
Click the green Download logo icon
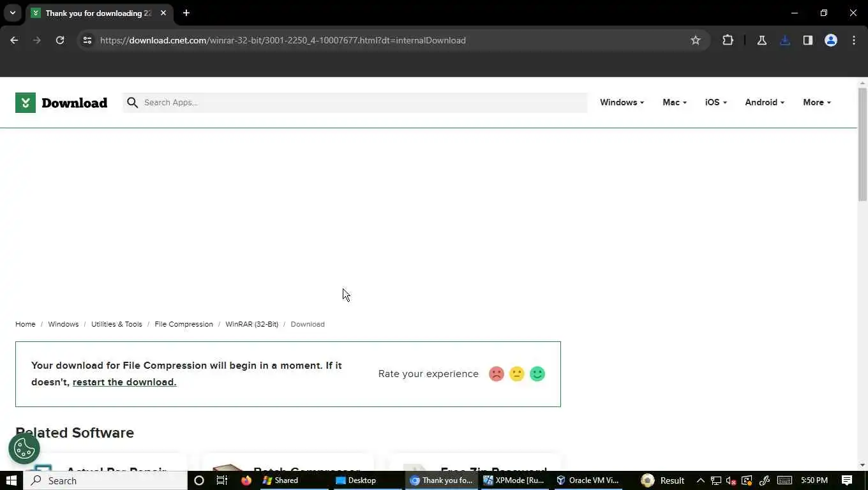point(26,102)
